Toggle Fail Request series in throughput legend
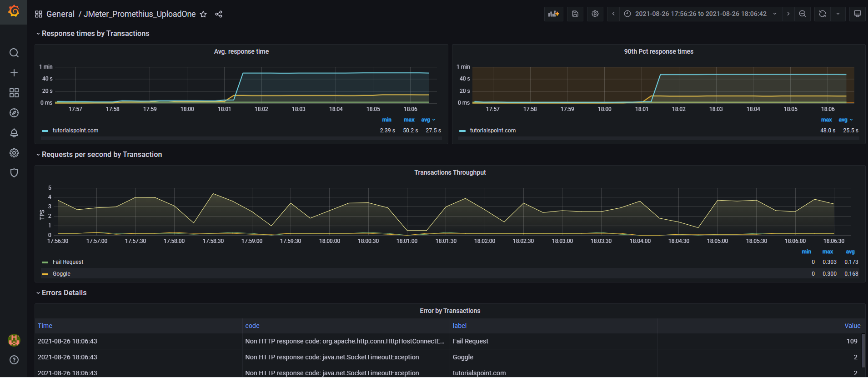Image resolution: width=868 pixels, height=378 pixels. (x=68, y=262)
